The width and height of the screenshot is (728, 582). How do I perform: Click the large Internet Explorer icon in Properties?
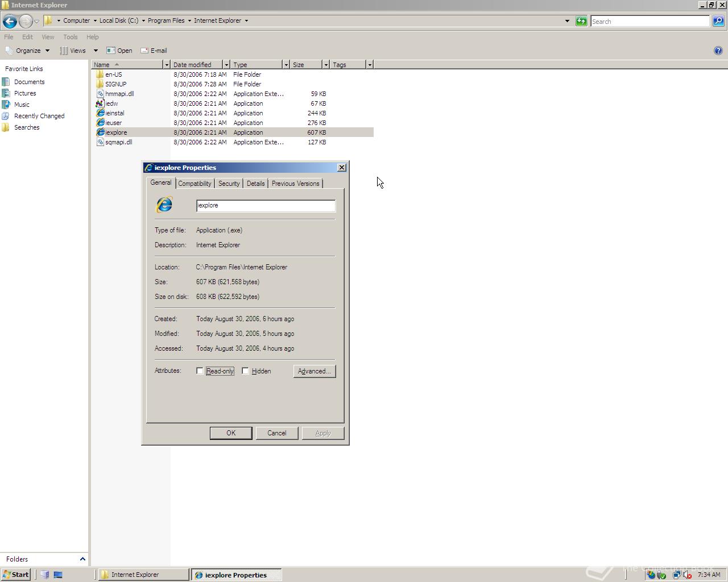point(164,205)
